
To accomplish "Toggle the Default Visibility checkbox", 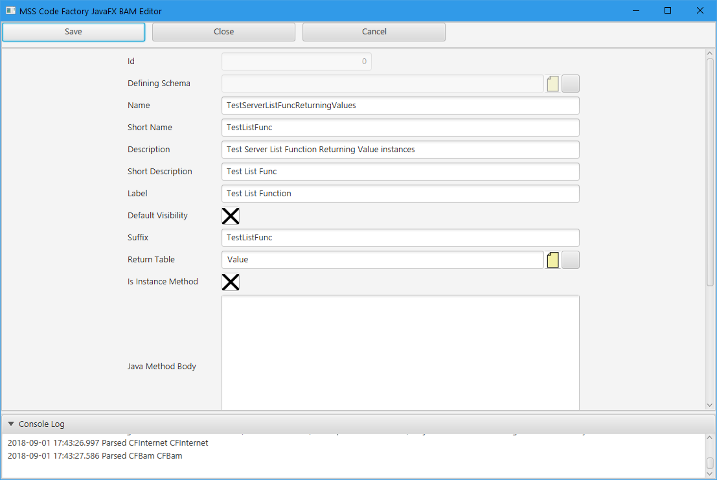I will click(x=230, y=215).
